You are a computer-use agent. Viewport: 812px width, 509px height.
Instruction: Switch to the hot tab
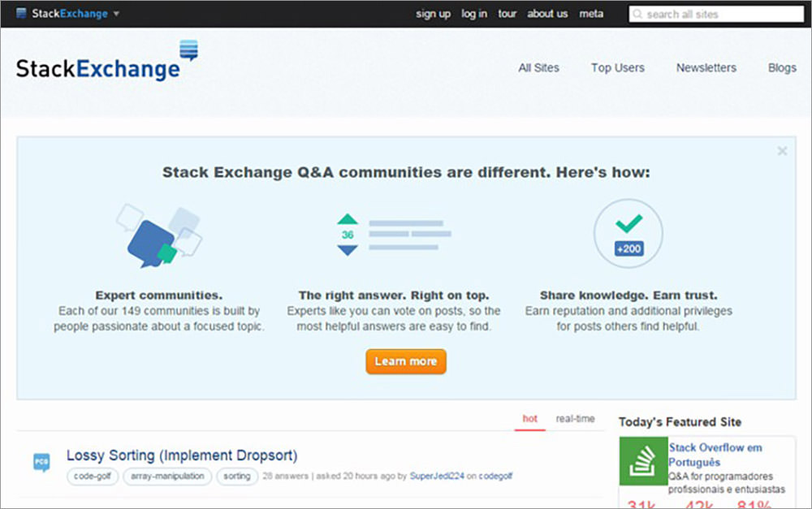(529, 418)
